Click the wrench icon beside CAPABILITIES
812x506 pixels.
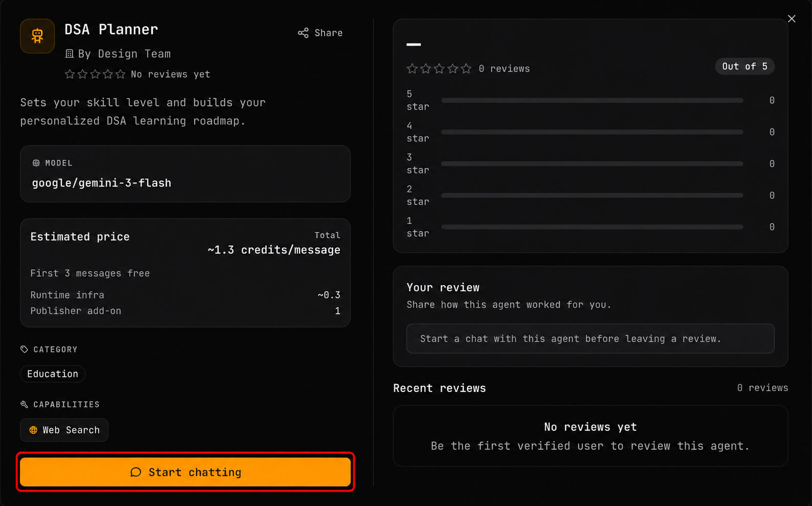[x=24, y=404]
